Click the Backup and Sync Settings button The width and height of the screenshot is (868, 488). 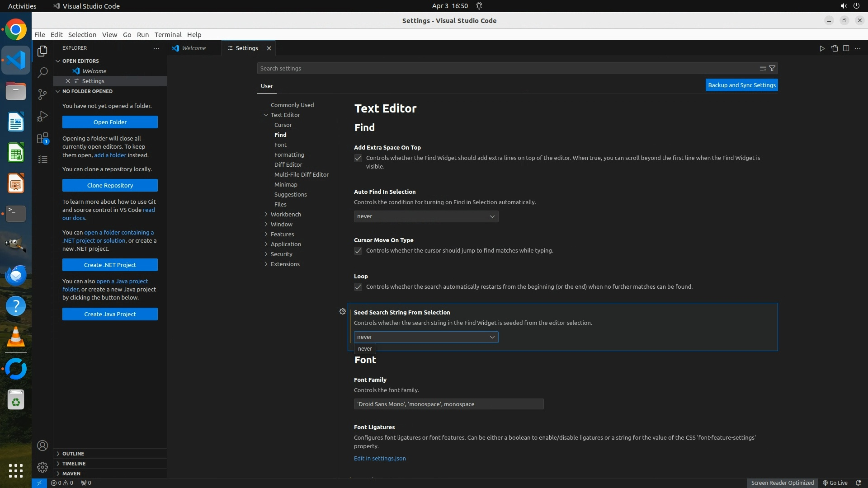(x=741, y=85)
